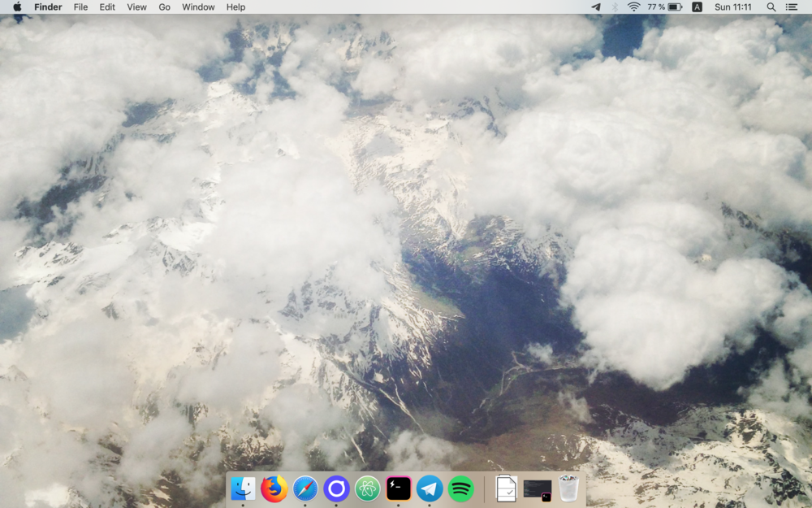Image resolution: width=812 pixels, height=508 pixels.
Task: Click the Bluetooth status icon
Action: pos(615,7)
